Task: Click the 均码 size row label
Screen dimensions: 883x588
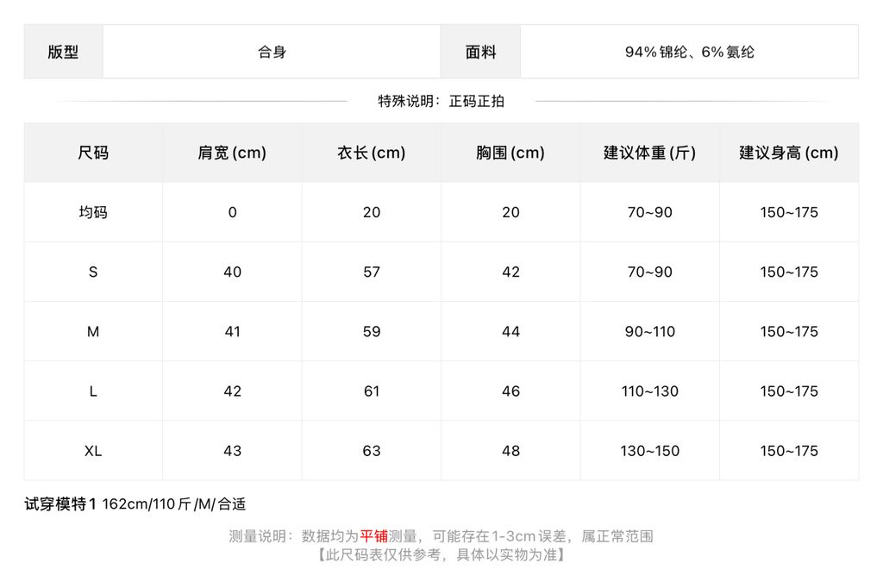Action: [93, 212]
